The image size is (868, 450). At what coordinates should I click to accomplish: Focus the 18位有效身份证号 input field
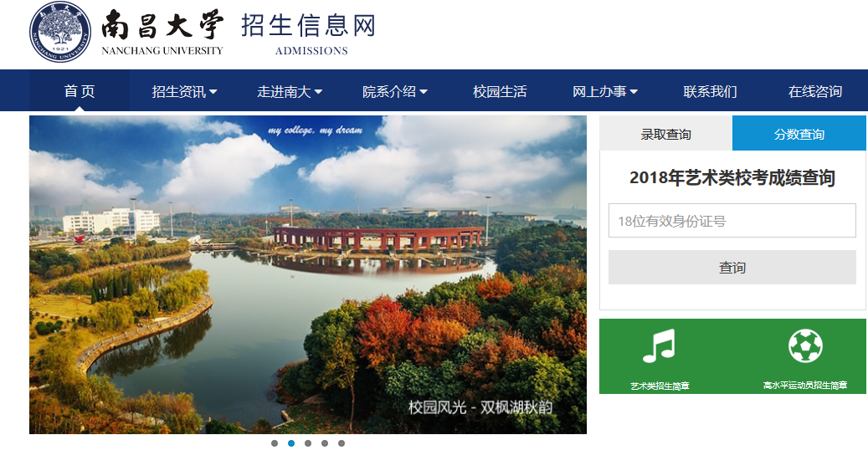click(x=732, y=220)
